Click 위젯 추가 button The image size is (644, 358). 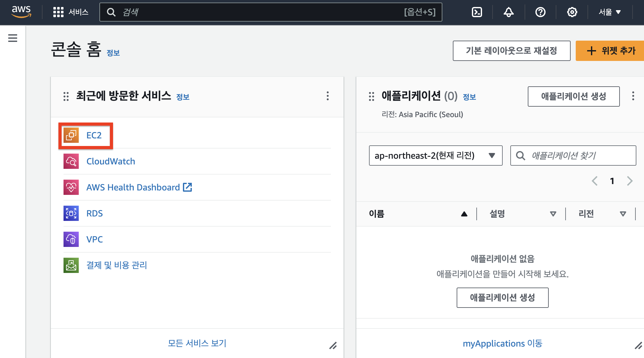(x=610, y=50)
